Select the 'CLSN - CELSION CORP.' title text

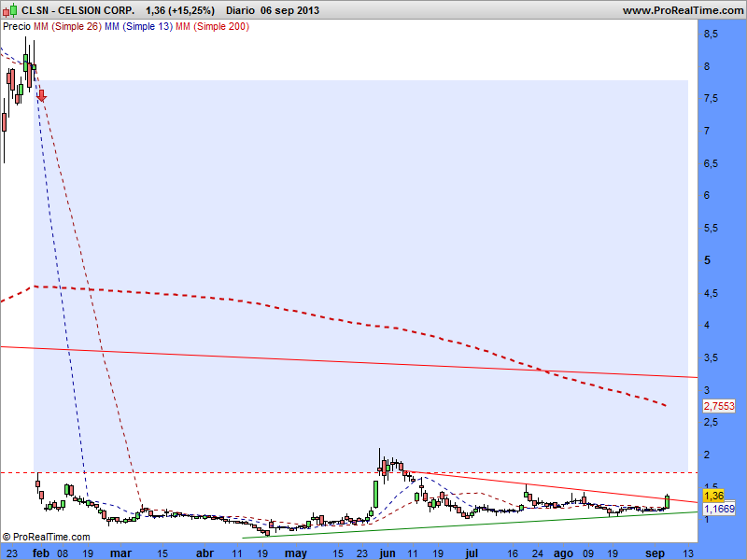click(78, 10)
